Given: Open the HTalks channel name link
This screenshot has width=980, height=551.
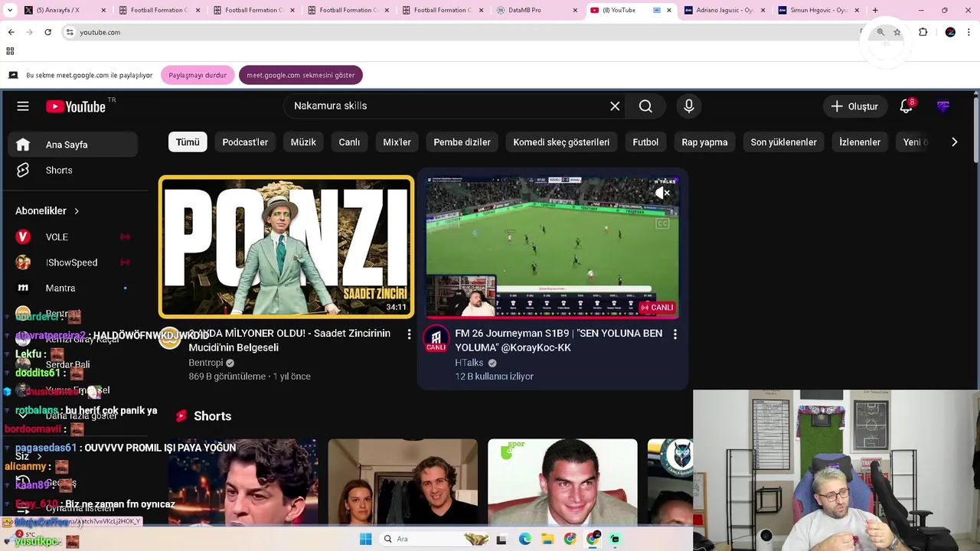Looking at the screenshot, I should (x=469, y=363).
